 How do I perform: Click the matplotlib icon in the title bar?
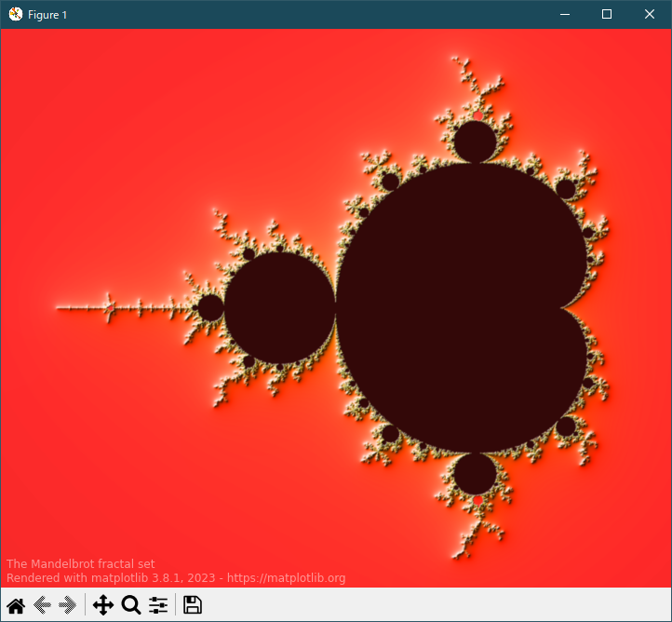point(16,14)
